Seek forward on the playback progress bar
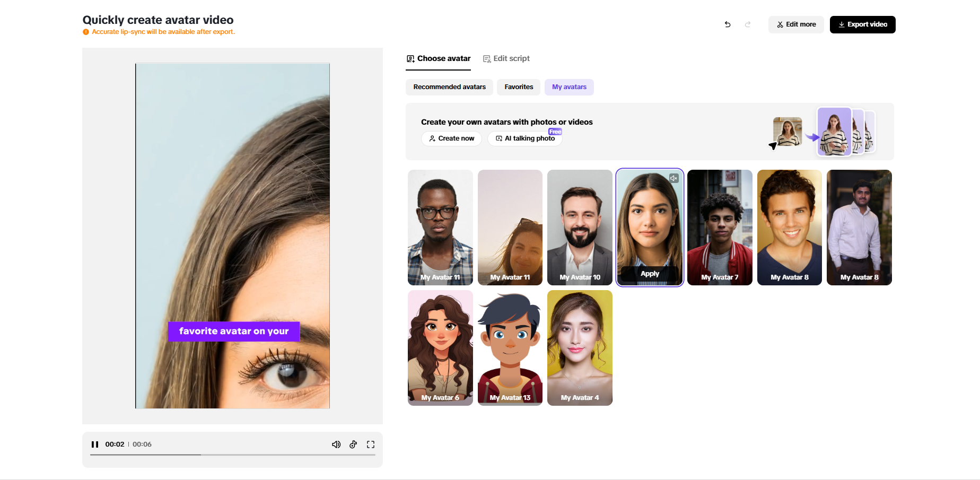This screenshot has height=480, width=980. click(x=292, y=455)
